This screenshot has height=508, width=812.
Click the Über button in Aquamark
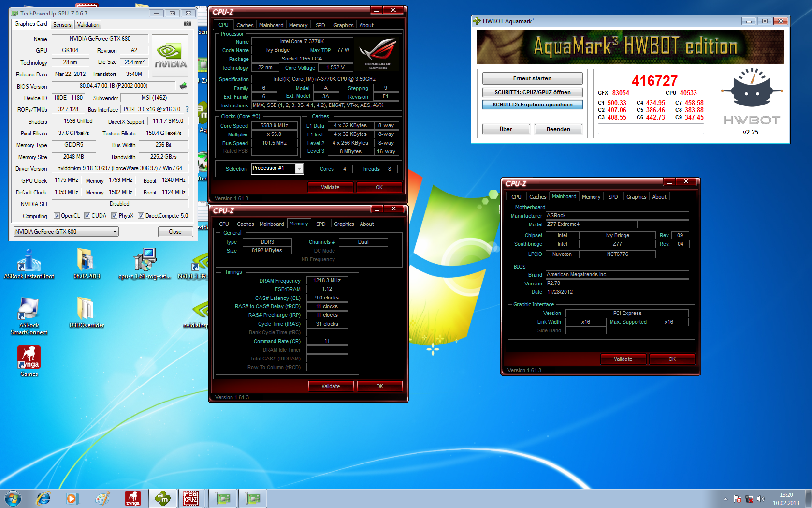(506, 129)
